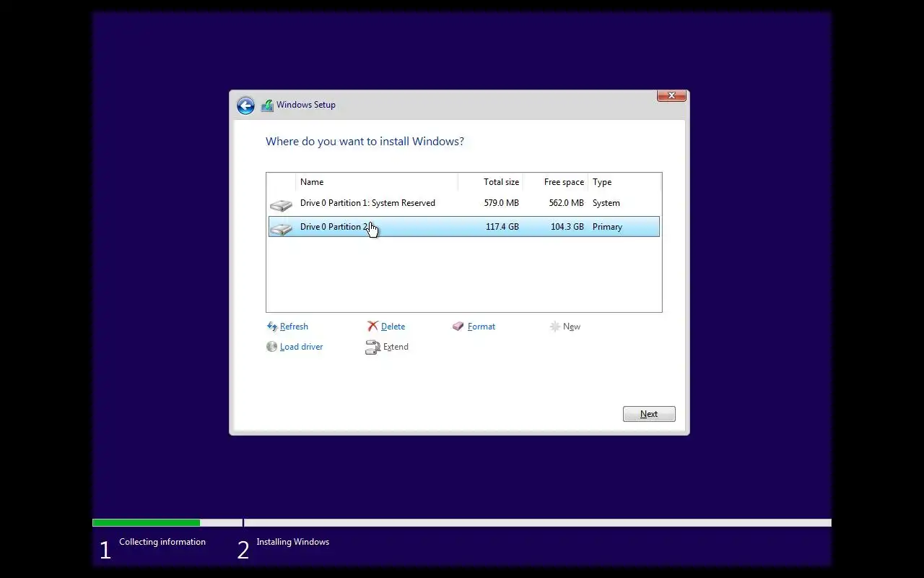The image size is (924, 578).
Task: Click the 562.0 MB free space cell
Action: pos(566,203)
